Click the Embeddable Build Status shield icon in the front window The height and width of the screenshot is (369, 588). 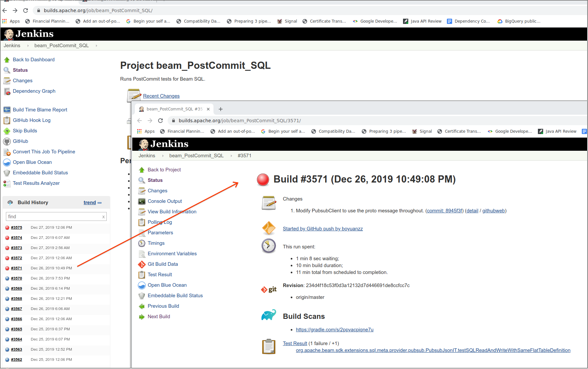[142, 296]
